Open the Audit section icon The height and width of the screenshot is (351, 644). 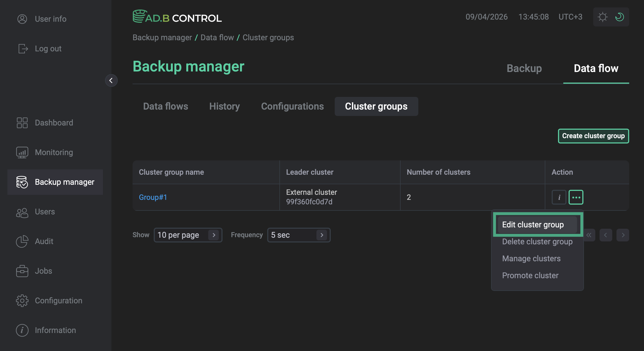click(x=22, y=241)
